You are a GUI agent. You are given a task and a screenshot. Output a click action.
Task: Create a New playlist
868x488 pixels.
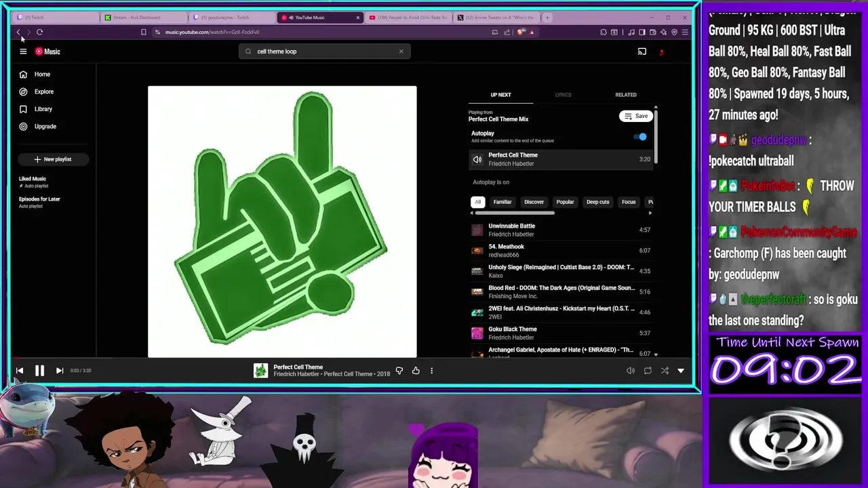53,159
